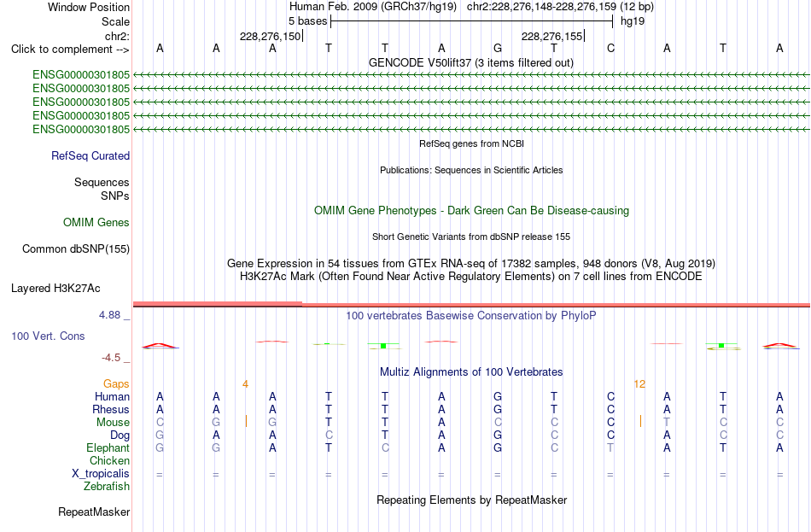Click the 4.88 PhyloP upper scale value
Screen dimensions: 811x532
[x=109, y=314]
